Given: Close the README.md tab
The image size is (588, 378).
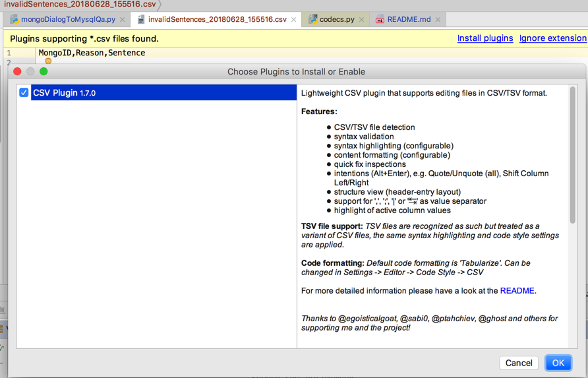Looking at the screenshot, I should [438, 20].
